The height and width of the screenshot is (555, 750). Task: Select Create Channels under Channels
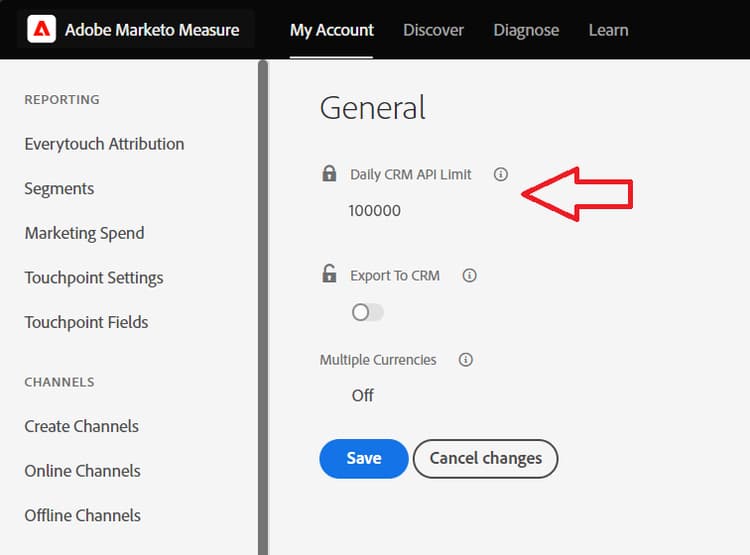pyautogui.click(x=81, y=426)
